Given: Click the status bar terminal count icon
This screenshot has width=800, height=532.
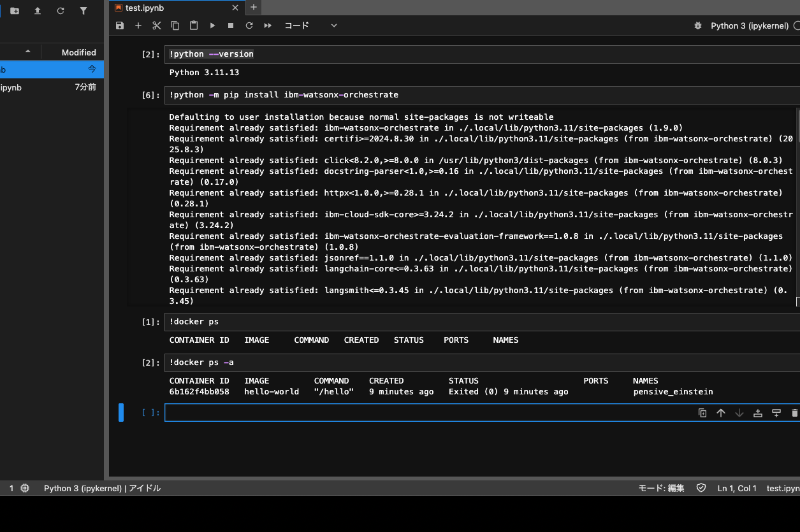Looking at the screenshot, I should coord(25,488).
